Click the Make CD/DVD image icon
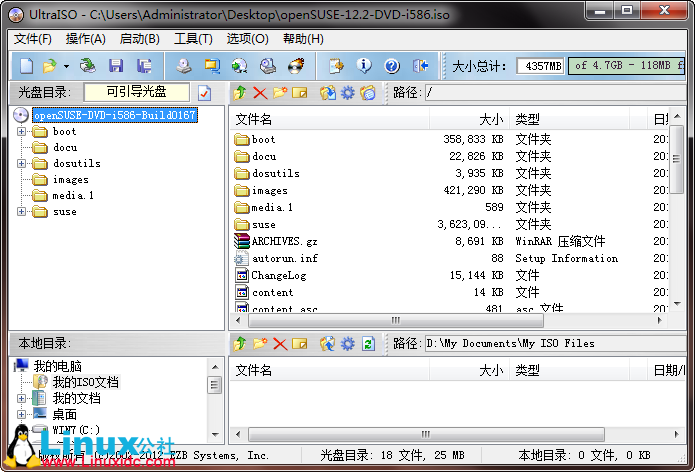This screenshot has height=472, width=695. [x=184, y=66]
